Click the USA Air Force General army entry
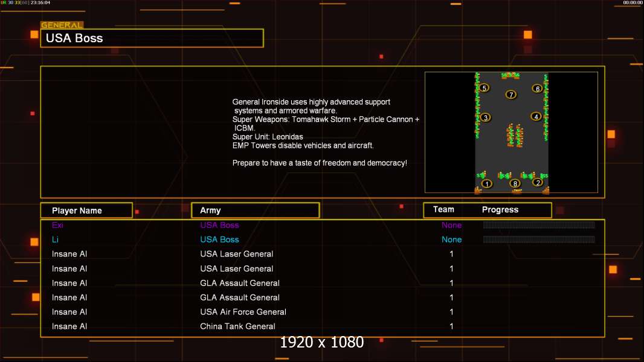The height and width of the screenshot is (362, 644). [x=243, y=312]
